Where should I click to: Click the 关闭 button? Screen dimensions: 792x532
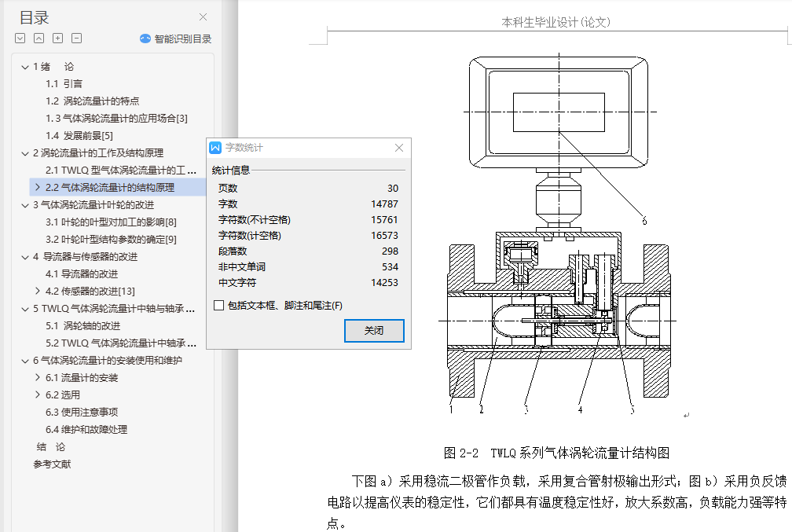pos(374,330)
